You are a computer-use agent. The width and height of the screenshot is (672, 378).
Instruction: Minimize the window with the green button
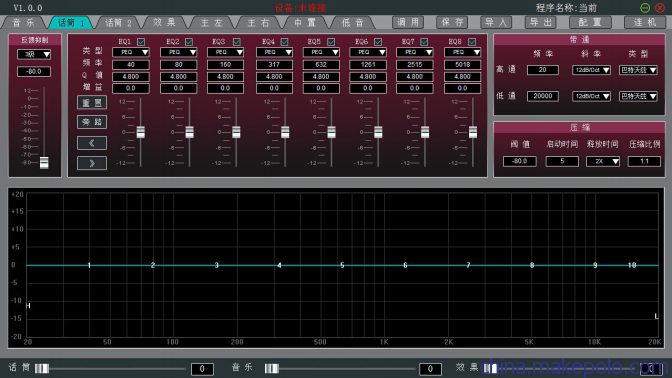[645, 8]
